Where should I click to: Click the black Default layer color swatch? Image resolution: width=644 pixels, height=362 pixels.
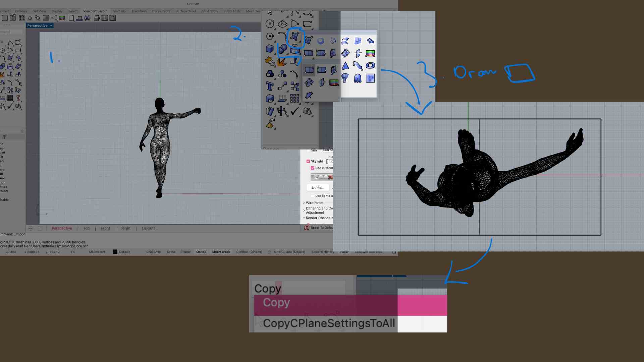pos(115,252)
